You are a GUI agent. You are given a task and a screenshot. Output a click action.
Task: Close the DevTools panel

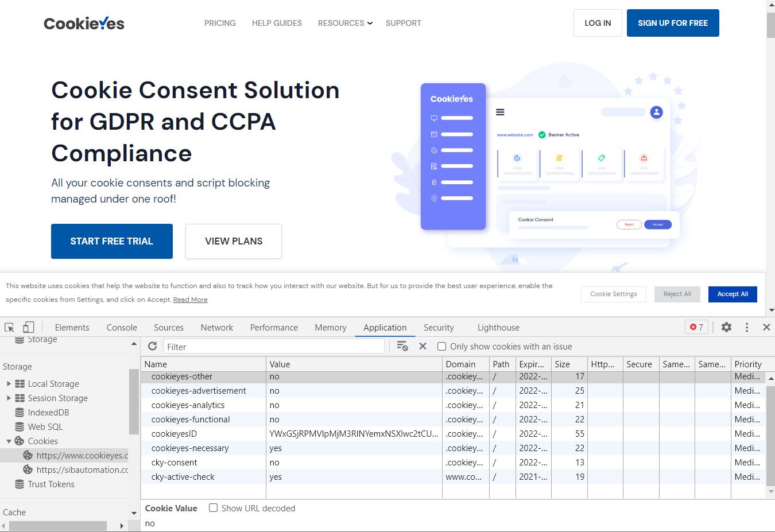tap(766, 327)
